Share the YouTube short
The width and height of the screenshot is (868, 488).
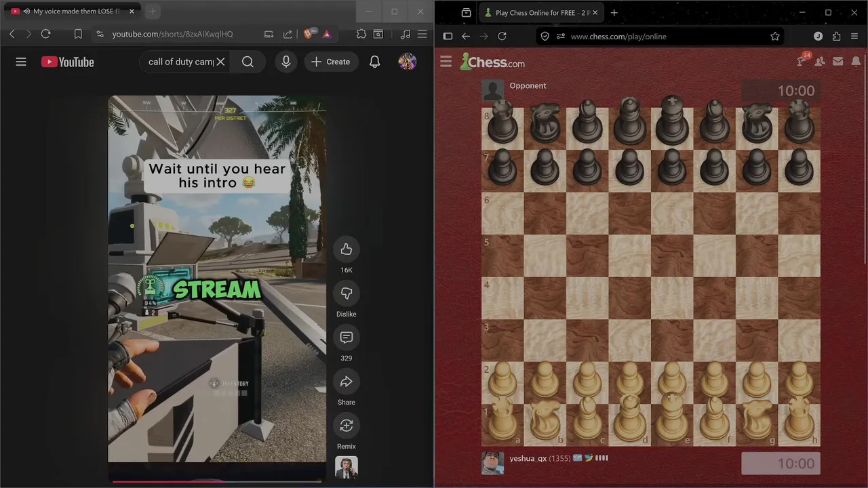coord(347,382)
